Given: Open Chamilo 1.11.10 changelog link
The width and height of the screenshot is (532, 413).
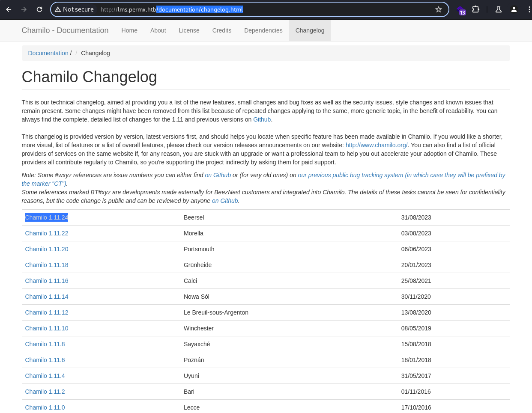Looking at the screenshot, I should tap(47, 328).
